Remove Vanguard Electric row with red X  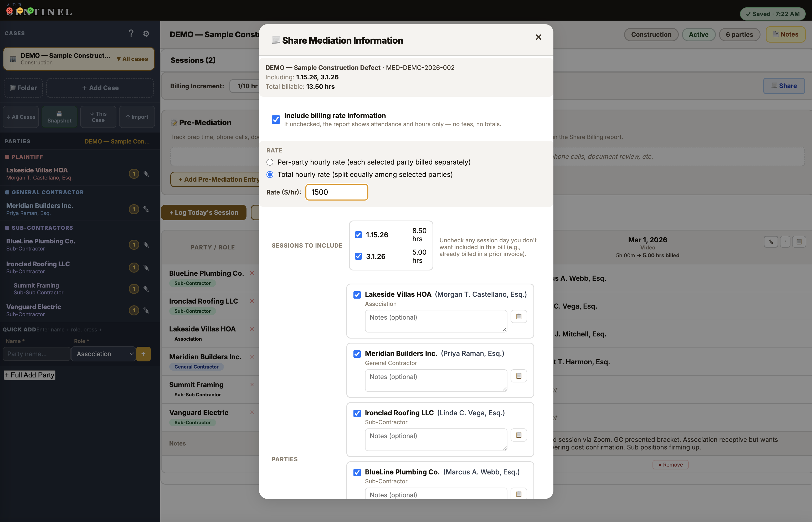(x=252, y=412)
